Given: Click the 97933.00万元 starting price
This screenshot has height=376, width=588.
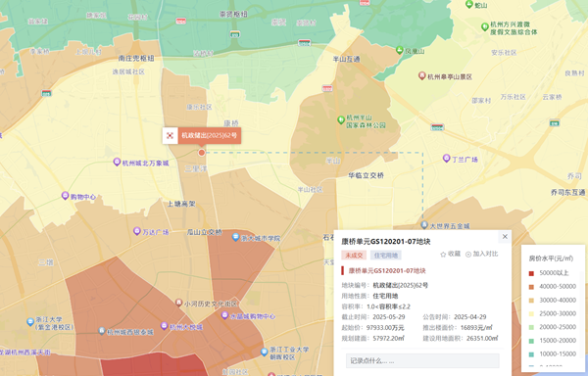Looking at the screenshot, I should point(385,328).
